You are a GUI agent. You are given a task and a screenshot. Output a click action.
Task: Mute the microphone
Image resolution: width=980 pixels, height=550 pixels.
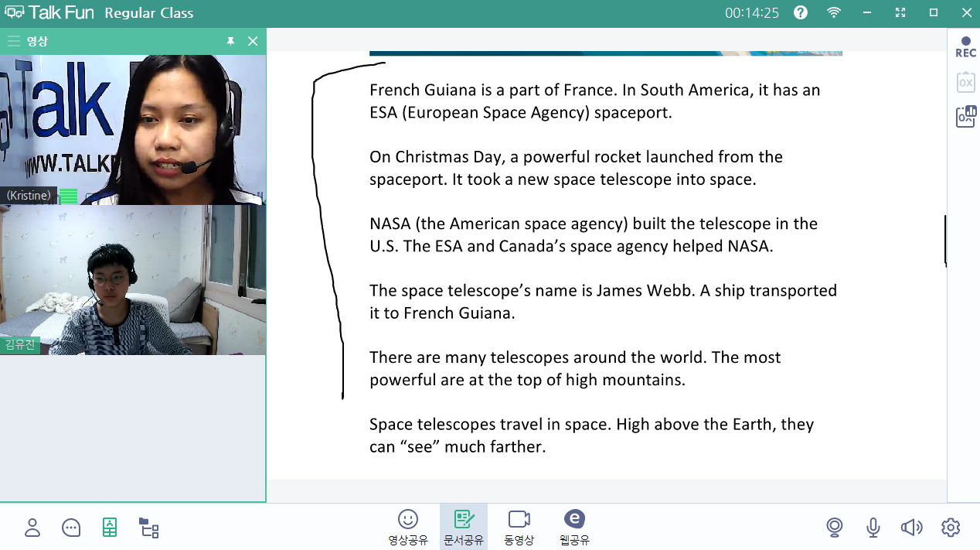[x=873, y=528]
